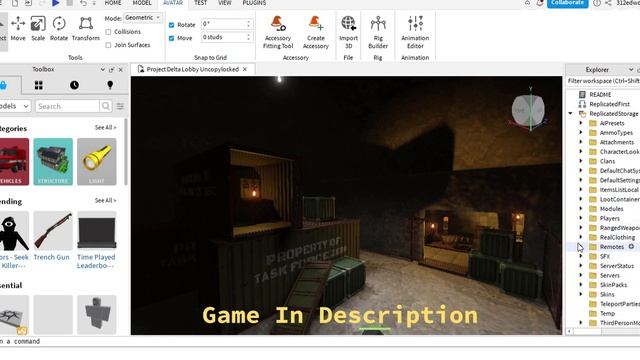
Task: Expand the SFX folder
Action: point(581,256)
